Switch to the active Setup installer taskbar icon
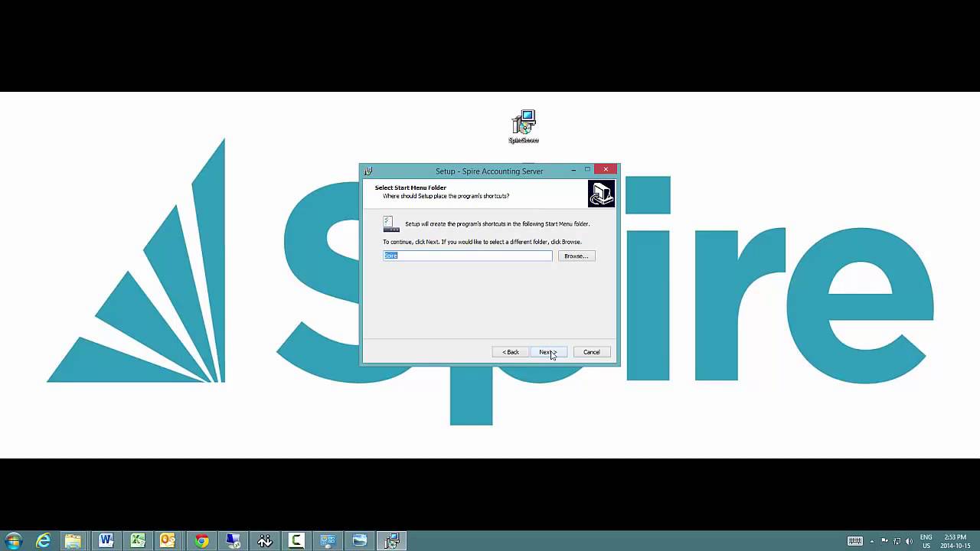Image resolution: width=980 pixels, height=551 pixels. [392, 540]
